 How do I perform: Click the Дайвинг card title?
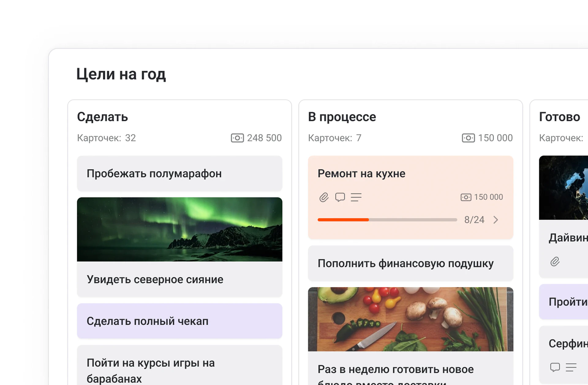coord(568,238)
